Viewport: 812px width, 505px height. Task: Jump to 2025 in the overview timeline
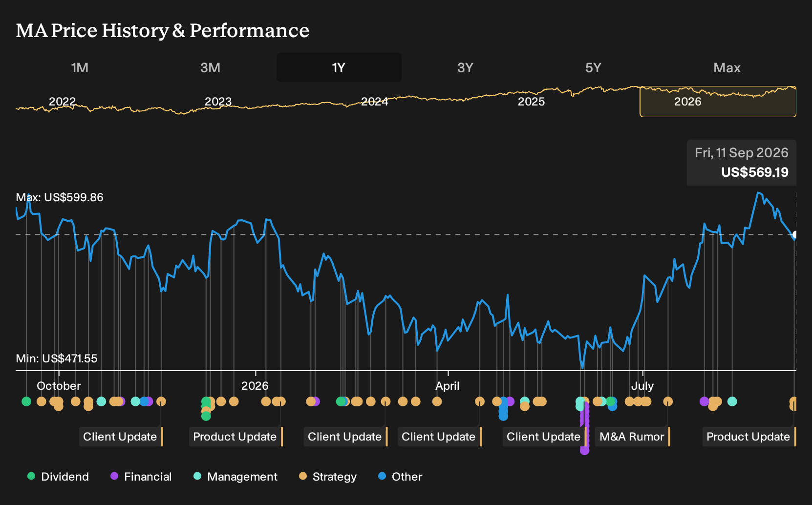point(531,102)
